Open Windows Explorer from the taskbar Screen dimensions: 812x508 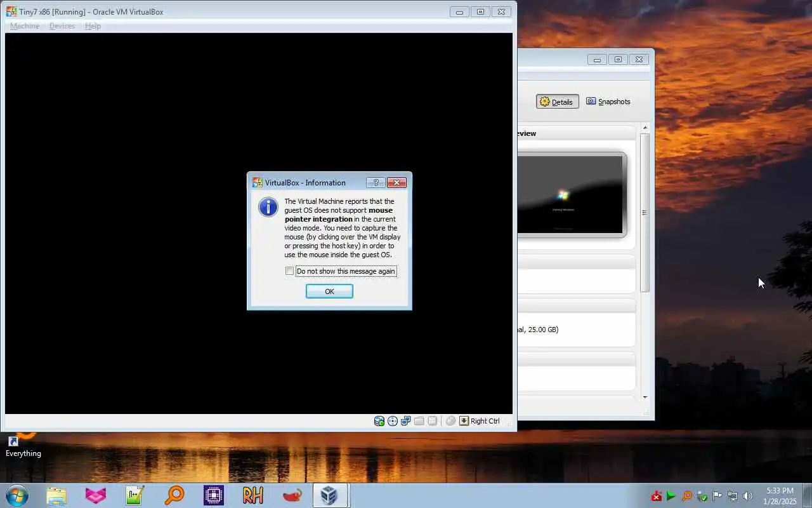click(x=56, y=495)
